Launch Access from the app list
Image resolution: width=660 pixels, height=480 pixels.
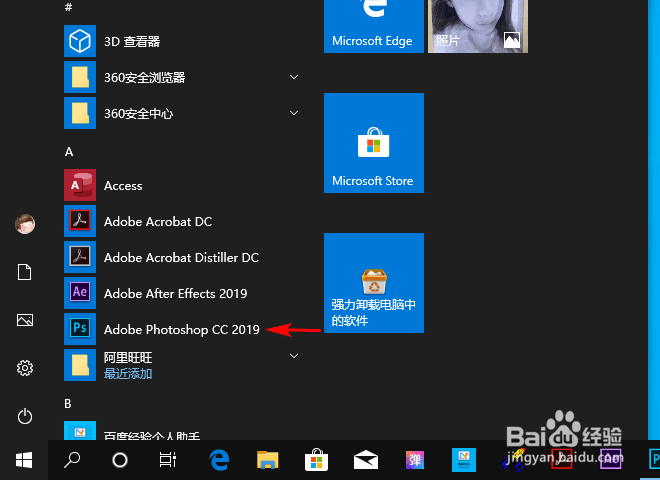pos(181,185)
